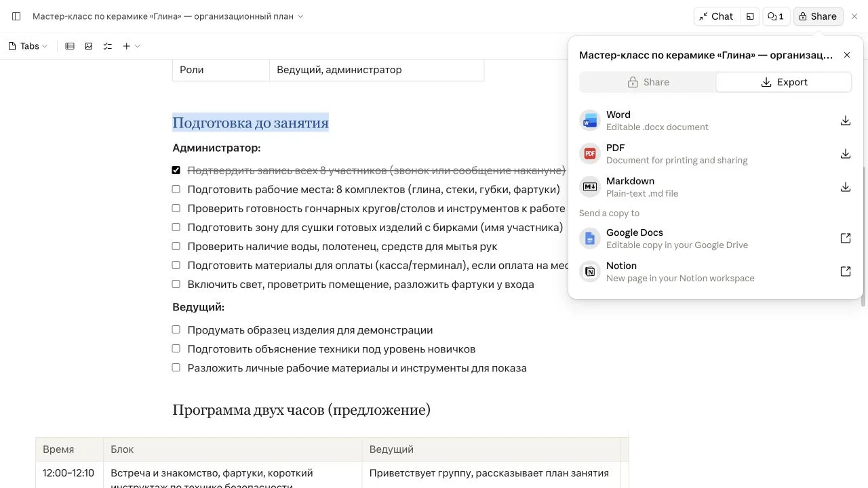Viewport: 868px width, 488px height.
Task: Check 'Проверить наличие воды' checkbox
Action: click(x=176, y=246)
